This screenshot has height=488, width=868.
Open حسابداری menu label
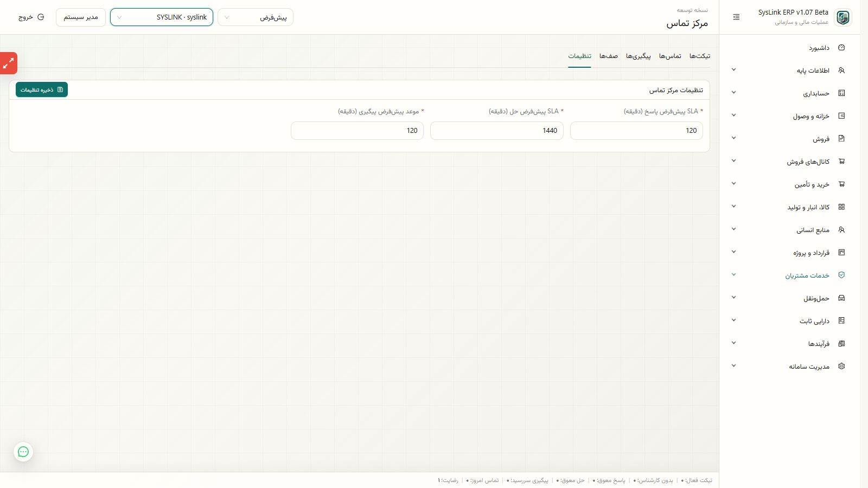(816, 93)
